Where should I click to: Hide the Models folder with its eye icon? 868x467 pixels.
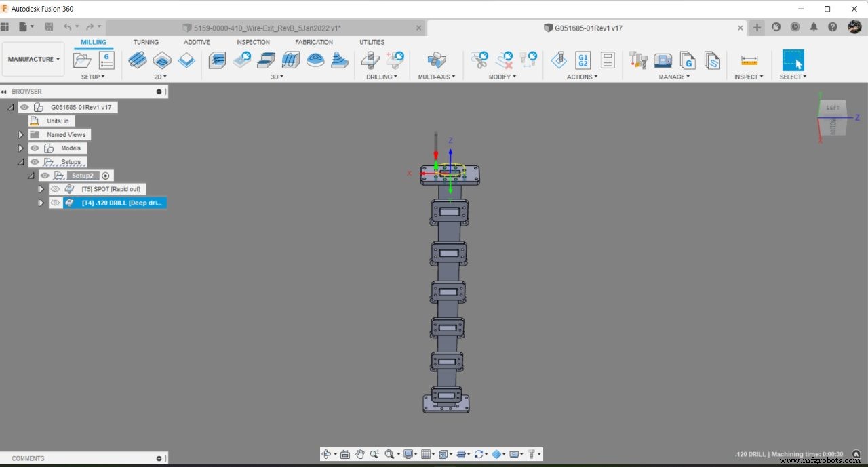pyautogui.click(x=34, y=148)
